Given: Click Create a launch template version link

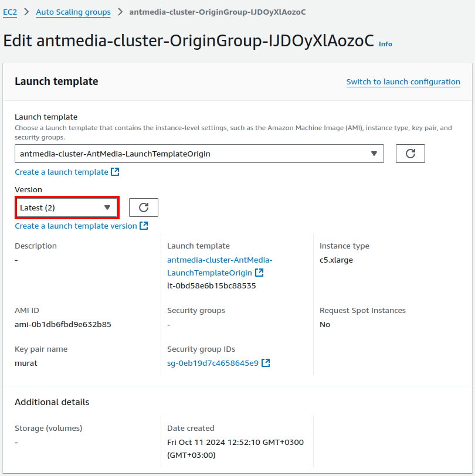Looking at the screenshot, I should tap(76, 226).
